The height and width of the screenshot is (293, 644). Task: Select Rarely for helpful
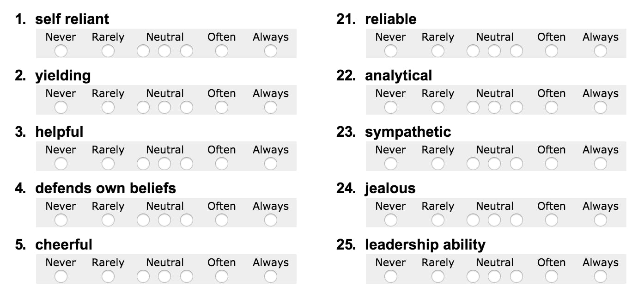click(108, 164)
